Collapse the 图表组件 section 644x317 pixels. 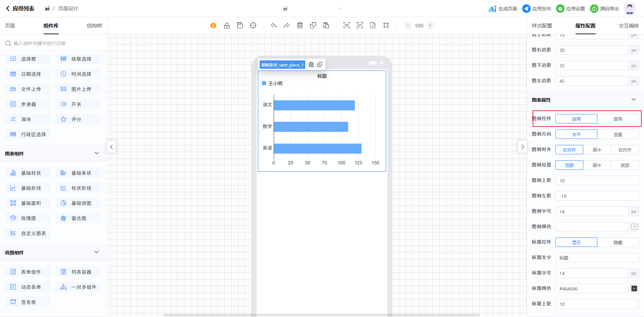(97, 153)
